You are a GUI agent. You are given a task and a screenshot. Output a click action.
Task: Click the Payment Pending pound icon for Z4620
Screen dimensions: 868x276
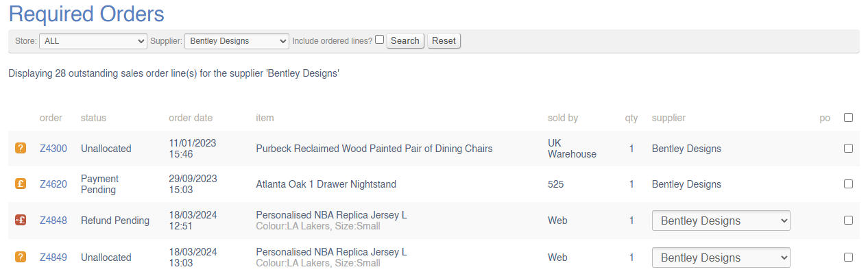[x=21, y=184]
